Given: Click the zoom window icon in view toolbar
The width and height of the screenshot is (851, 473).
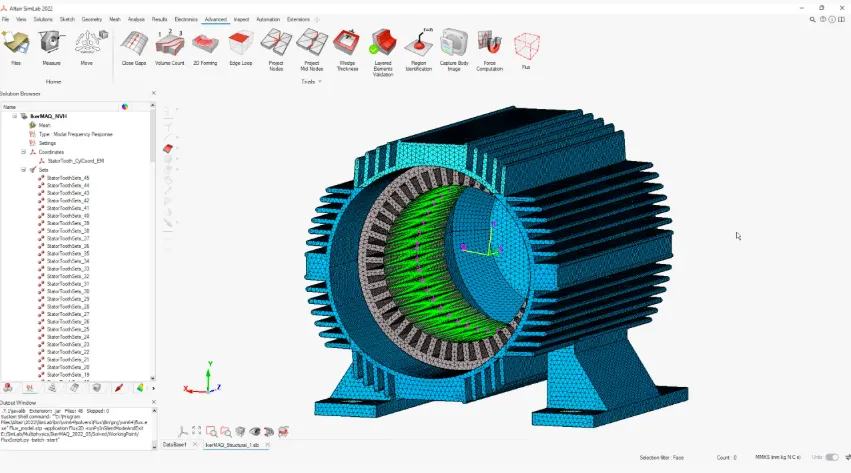Looking at the screenshot, I should click(x=211, y=432).
